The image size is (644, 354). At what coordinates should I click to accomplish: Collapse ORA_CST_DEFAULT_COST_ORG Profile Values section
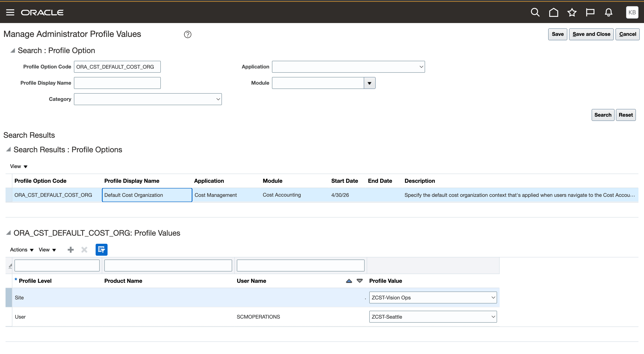click(9, 233)
